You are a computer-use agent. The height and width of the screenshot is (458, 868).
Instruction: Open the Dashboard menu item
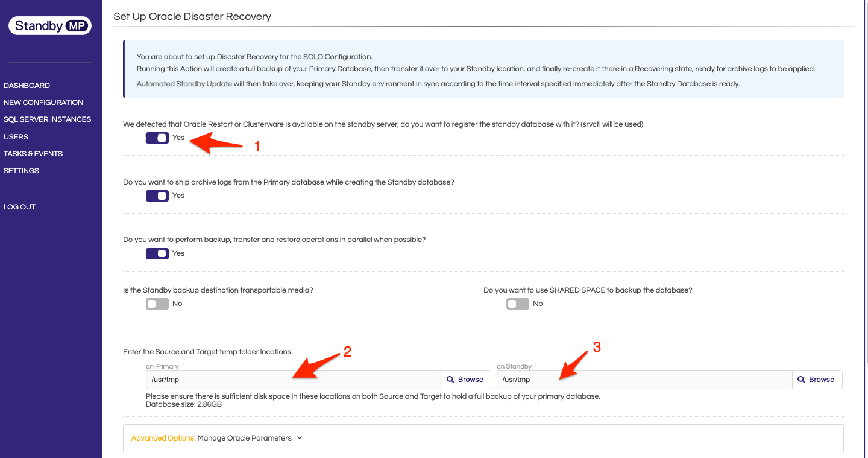[27, 86]
